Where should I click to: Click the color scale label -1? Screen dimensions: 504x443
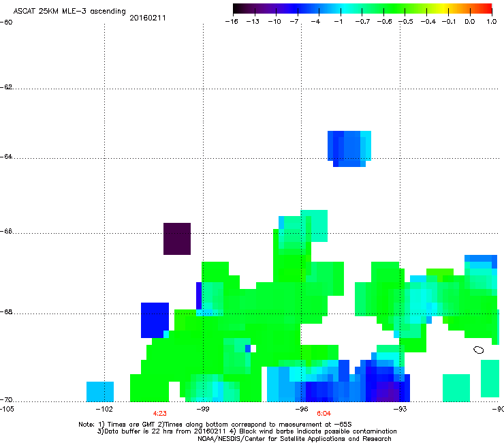click(338, 22)
